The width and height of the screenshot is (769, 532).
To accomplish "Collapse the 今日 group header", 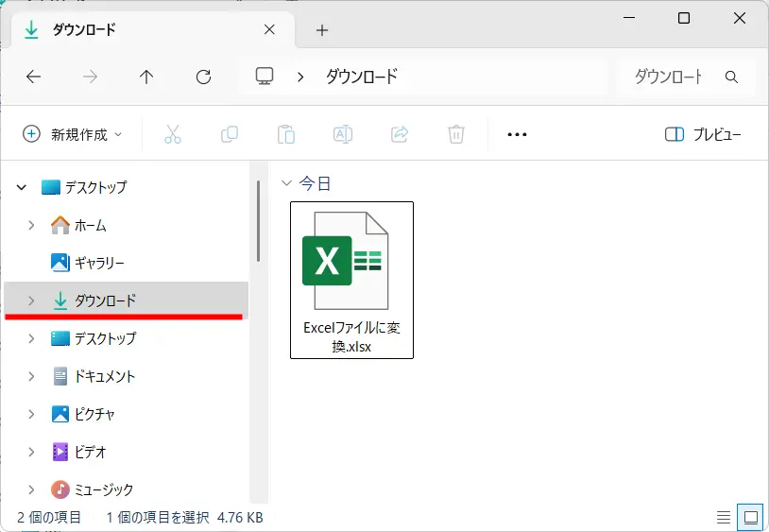I will coord(287,183).
